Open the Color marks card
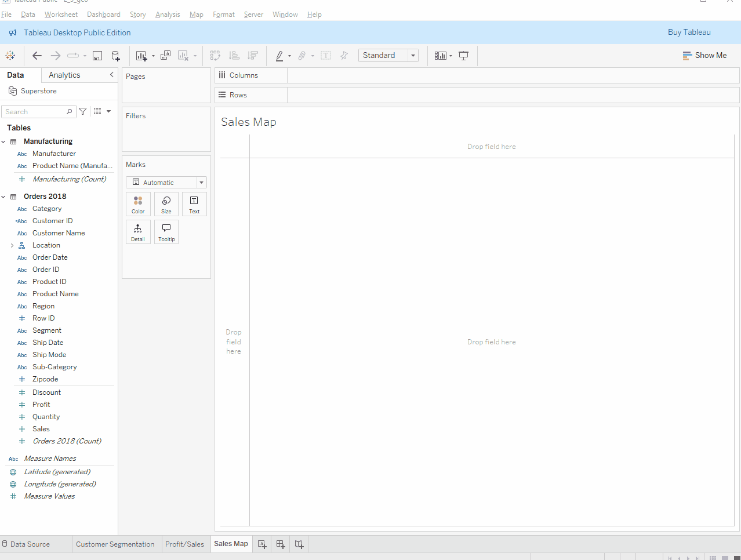The height and width of the screenshot is (560, 741). coord(138,204)
